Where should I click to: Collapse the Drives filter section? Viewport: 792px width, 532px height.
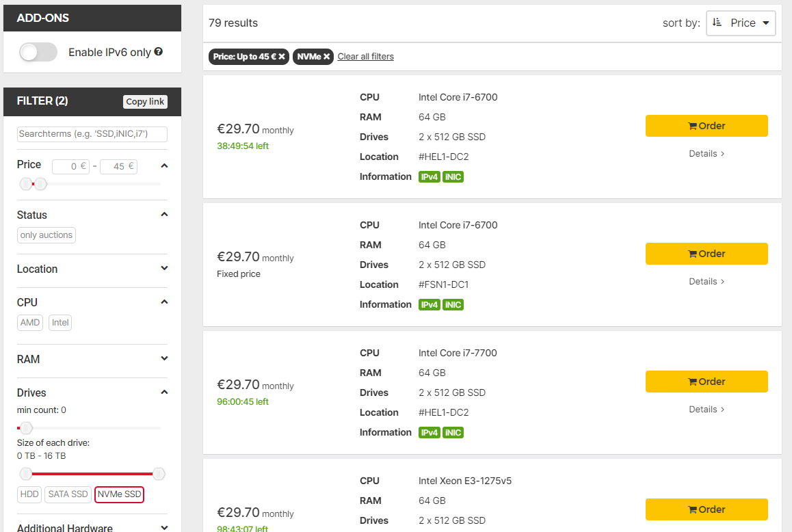164,392
